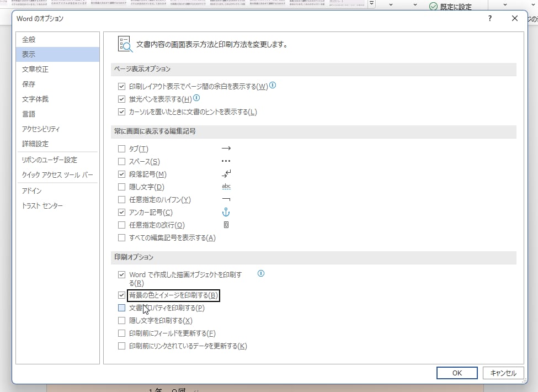Screen dimensions: 538x392
Task: Click the 印刷オプション section heading
Action: coord(134,257)
